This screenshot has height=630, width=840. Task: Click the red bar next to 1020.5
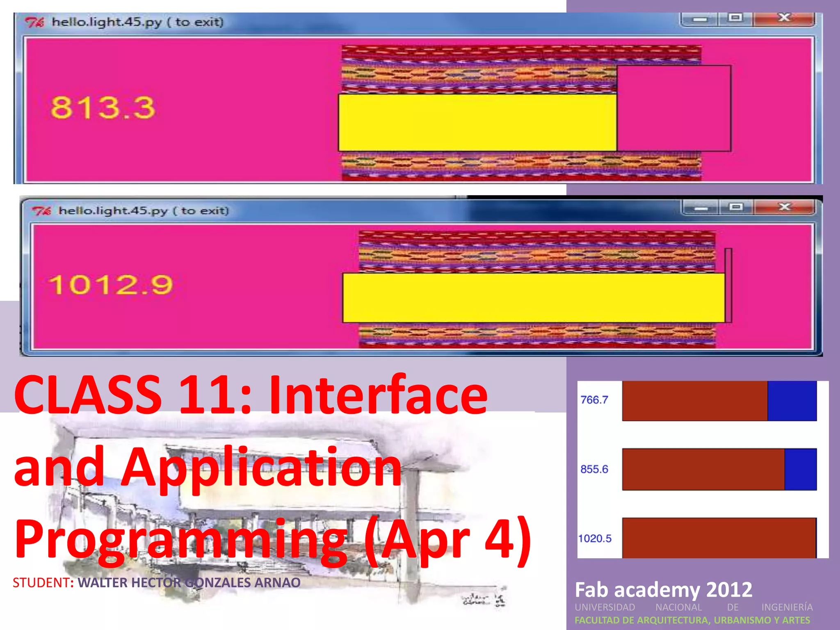719,538
